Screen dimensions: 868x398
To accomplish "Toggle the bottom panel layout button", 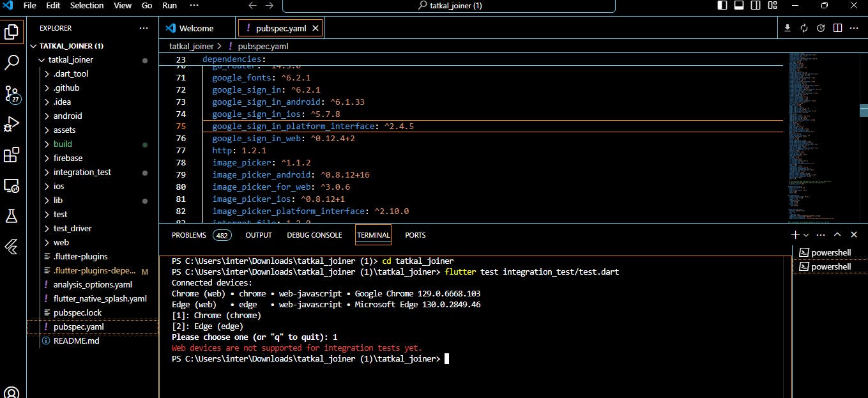I will 739,6.
